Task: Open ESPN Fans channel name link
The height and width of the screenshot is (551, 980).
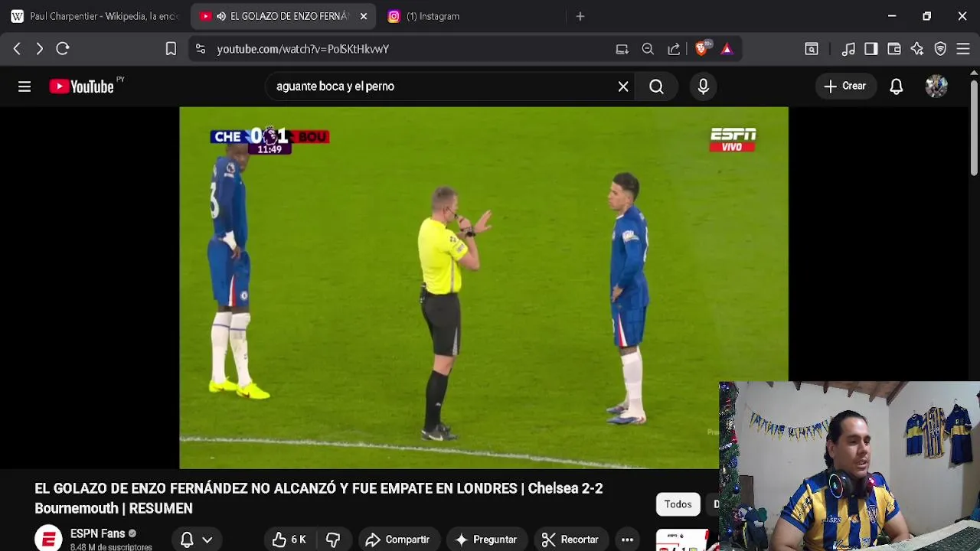Action: point(97,533)
